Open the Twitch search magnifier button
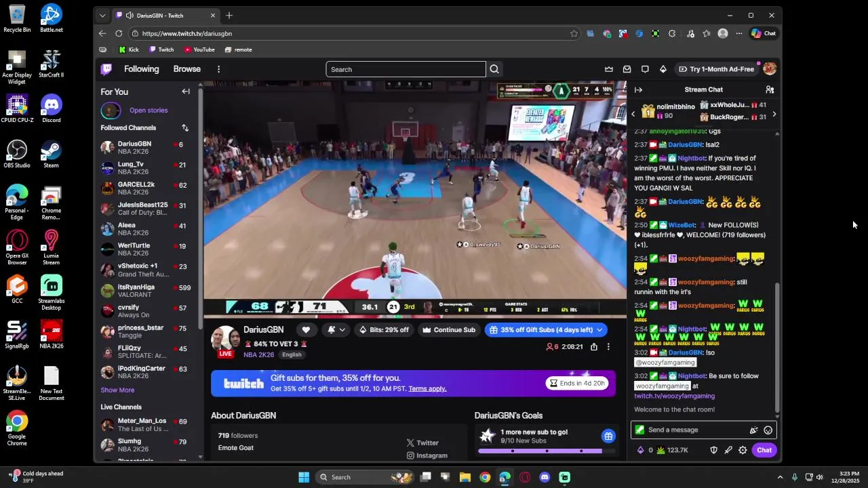 pyautogui.click(x=494, y=69)
